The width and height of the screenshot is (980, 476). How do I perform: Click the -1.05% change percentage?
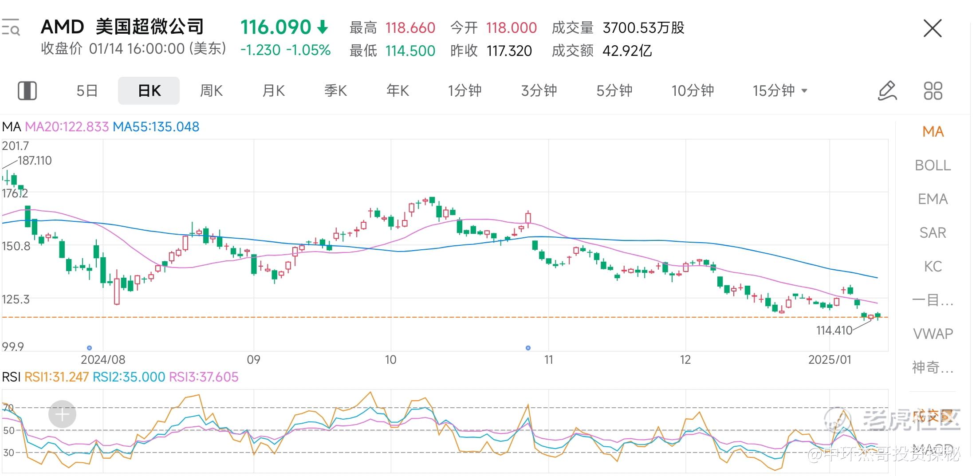point(308,50)
